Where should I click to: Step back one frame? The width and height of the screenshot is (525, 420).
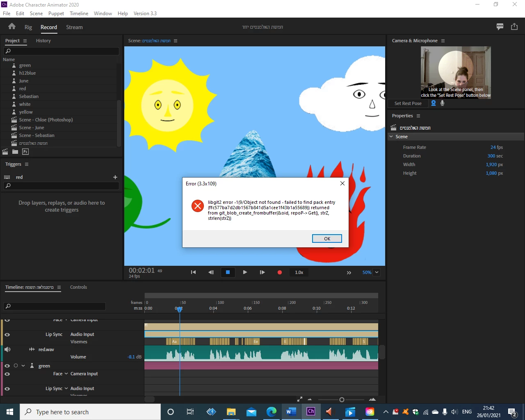211,272
